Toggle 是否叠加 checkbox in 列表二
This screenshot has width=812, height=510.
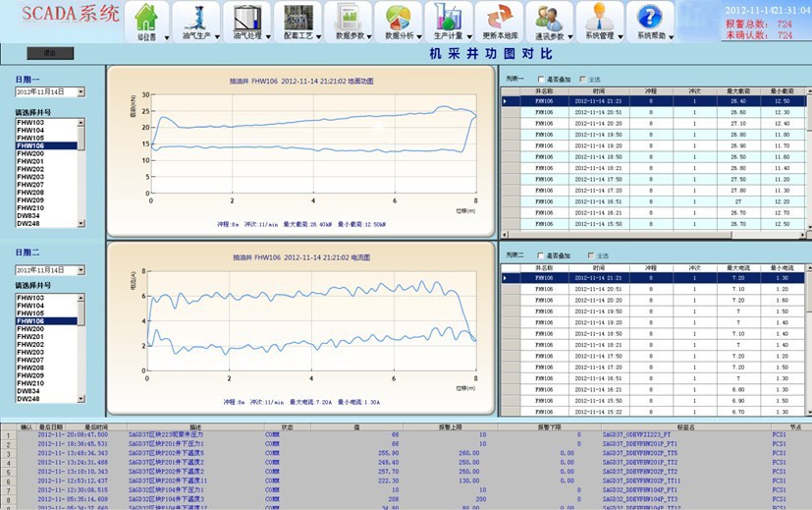(x=541, y=255)
